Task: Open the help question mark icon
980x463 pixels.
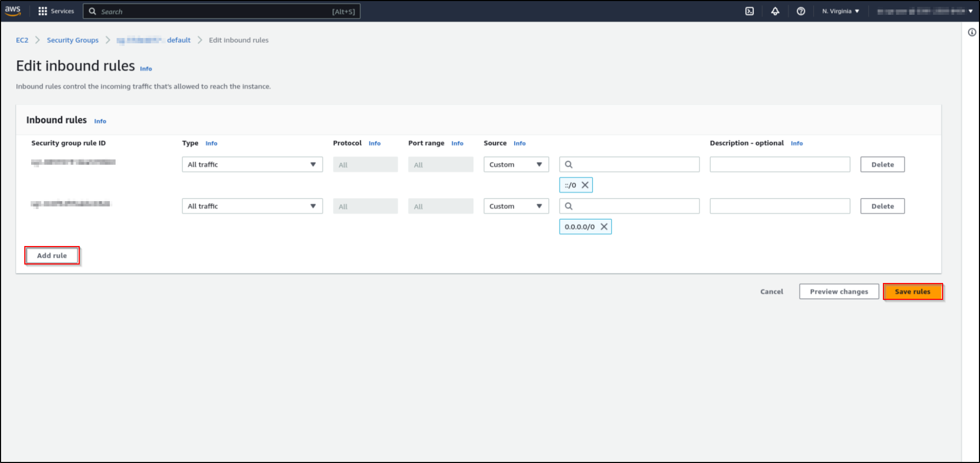Action: (x=801, y=11)
